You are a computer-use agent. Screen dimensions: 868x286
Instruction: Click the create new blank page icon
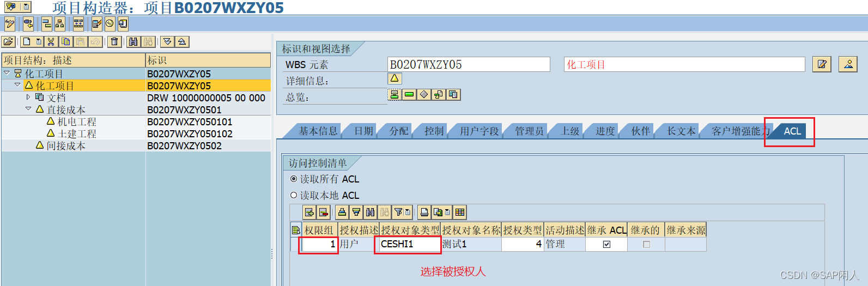(27, 41)
